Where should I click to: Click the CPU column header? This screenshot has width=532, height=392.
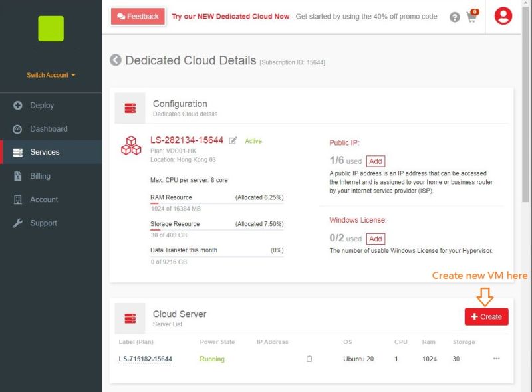(x=400, y=342)
